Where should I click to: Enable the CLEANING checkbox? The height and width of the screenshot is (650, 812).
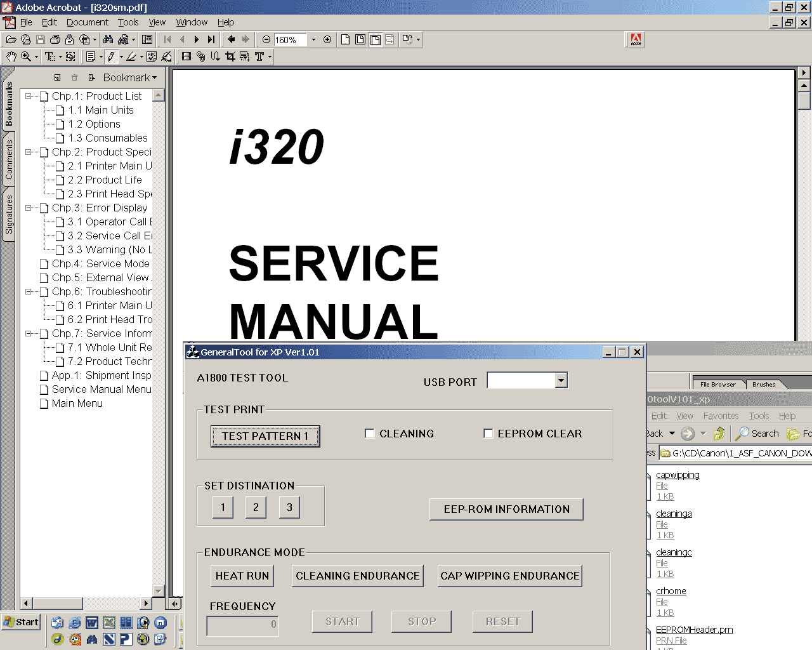click(370, 434)
